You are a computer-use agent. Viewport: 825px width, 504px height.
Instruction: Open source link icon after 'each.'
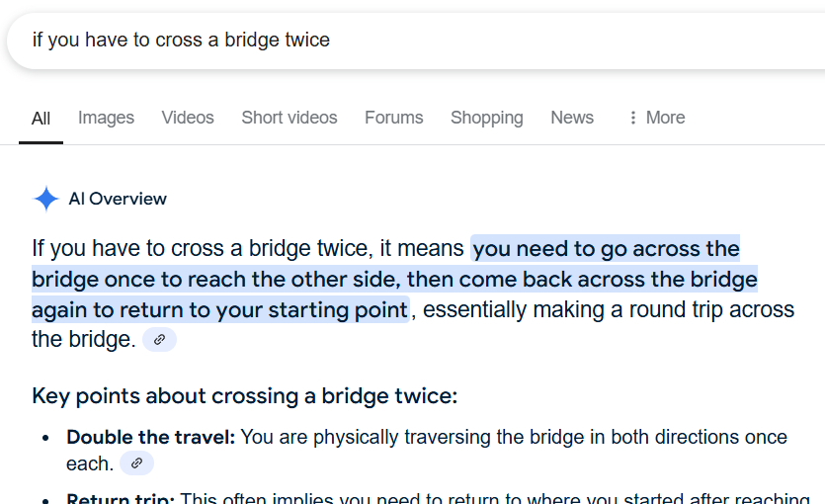pos(136,462)
